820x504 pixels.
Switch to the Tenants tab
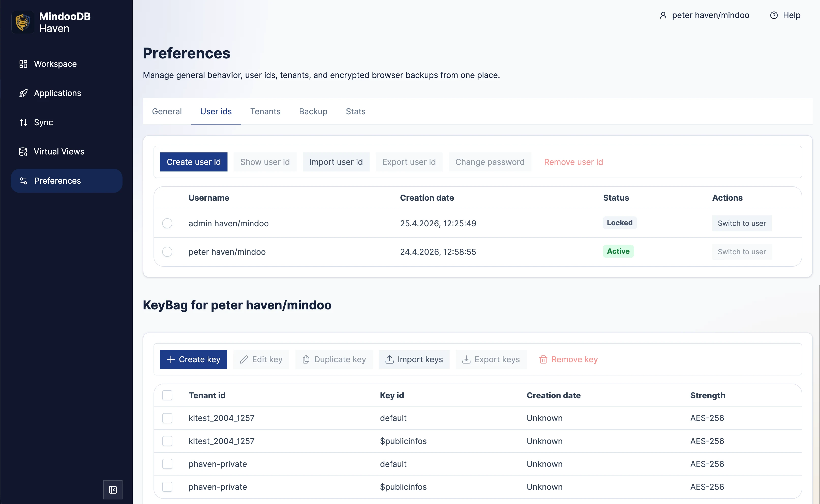[x=265, y=111]
